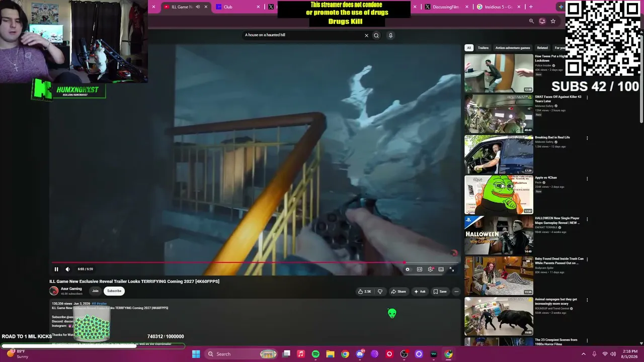Open options for 'HALLOWEEN New Single Player' video
The height and width of the screenshot is (362, 644).
[587, 219]
